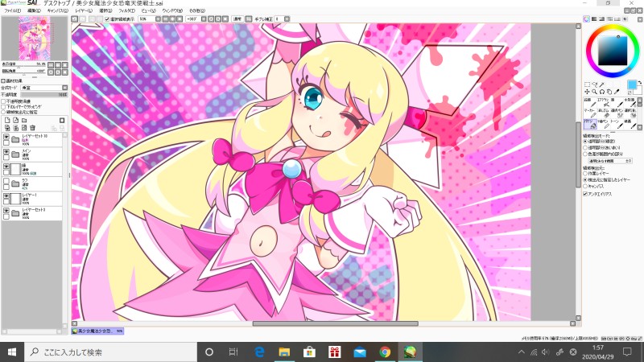Select the lasso selection tool
The image size is (644, 362).
[595, 85]
